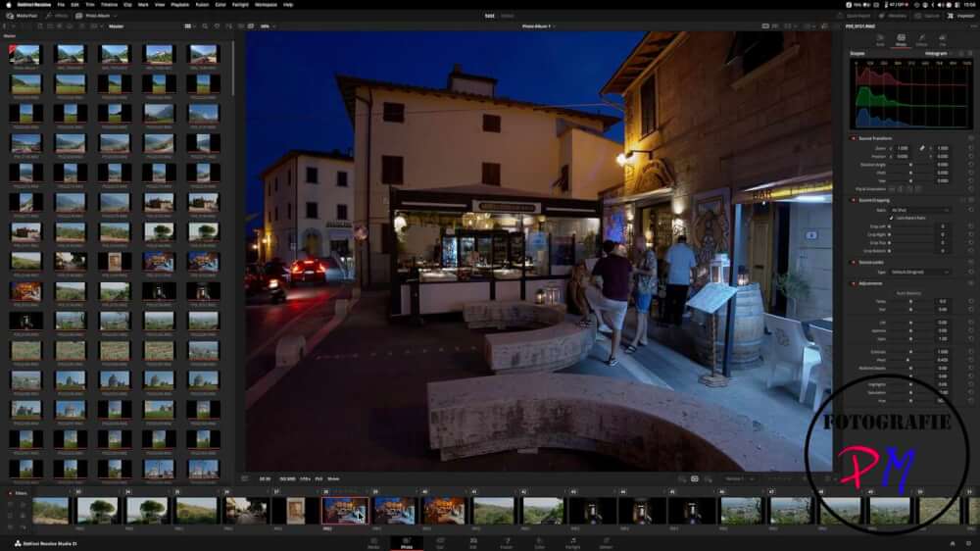Click the Inspector panel icon
Image resolution: width=980 pixels, height=551 pixels.
[x=951, y=16]
